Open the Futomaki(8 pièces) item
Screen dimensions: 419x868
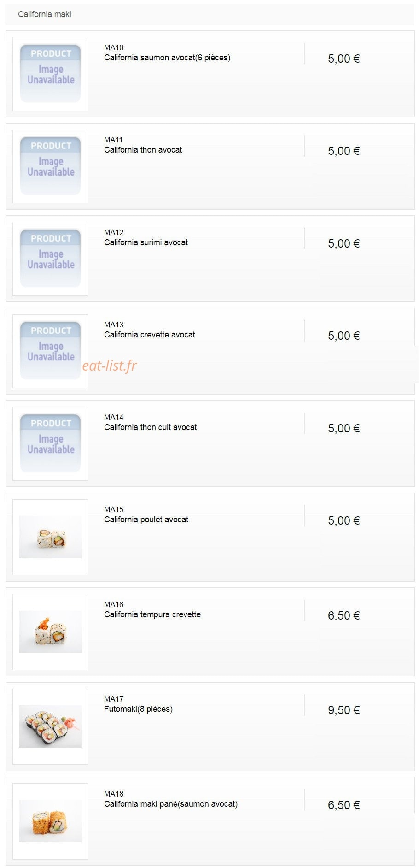(x=138, y=709)
